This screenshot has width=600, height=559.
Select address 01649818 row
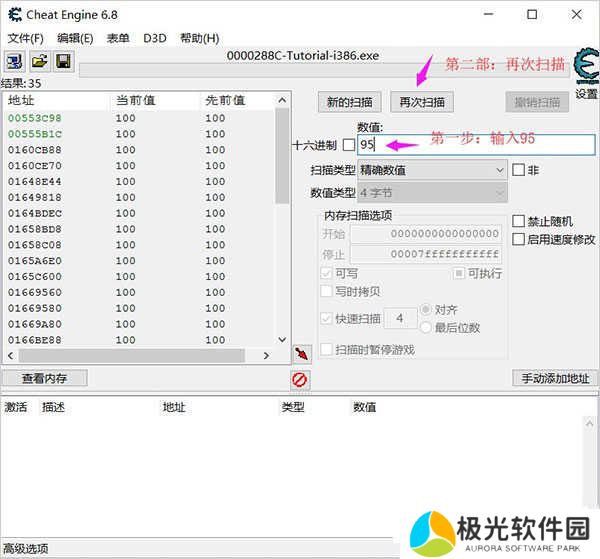point(139,197)
